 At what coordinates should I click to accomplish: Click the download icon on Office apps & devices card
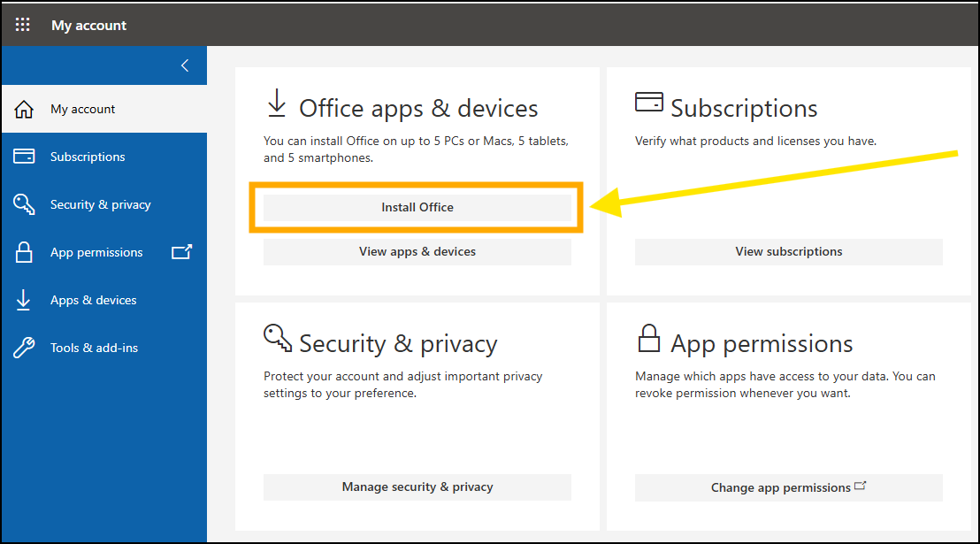(x=277, y=103)
